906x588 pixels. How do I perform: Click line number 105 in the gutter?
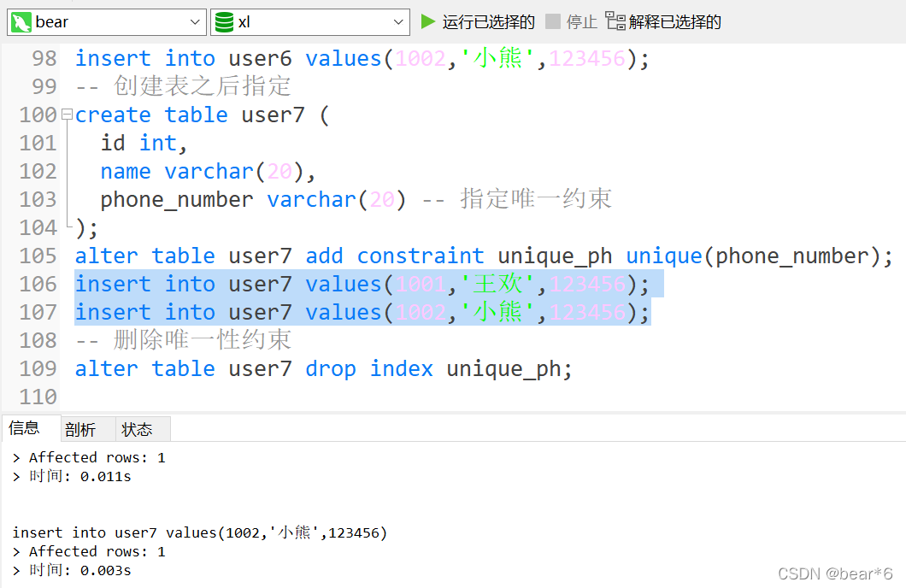click(38, 256)
